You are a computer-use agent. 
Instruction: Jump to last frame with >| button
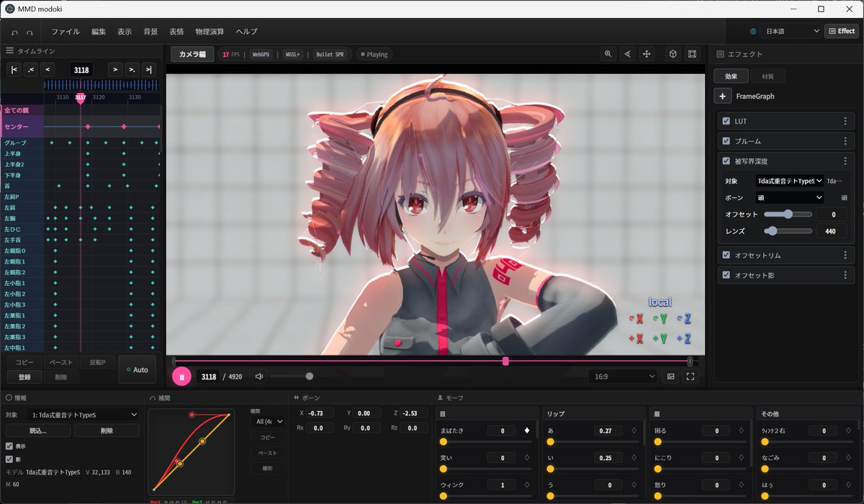148,70
